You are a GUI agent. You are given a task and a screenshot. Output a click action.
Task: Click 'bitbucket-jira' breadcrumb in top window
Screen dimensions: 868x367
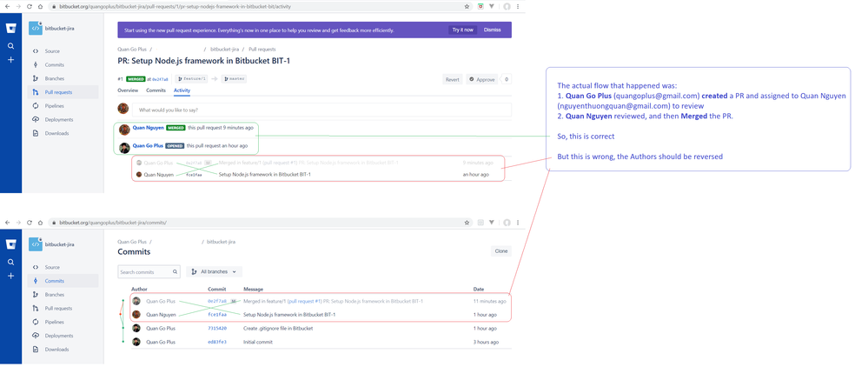click(x=223, y=50)
